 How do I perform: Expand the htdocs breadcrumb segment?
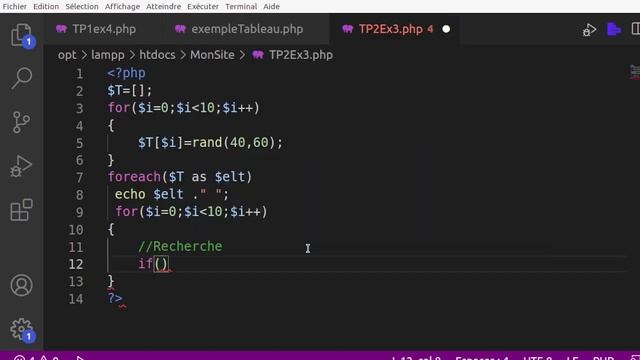click(x=157, y=55)
